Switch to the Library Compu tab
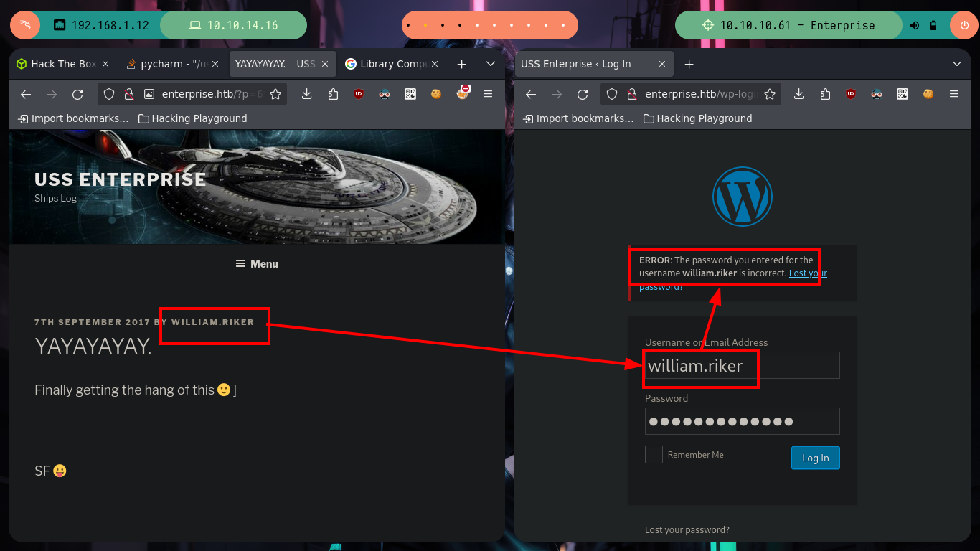The image size is (980, 551). (392, 64)
